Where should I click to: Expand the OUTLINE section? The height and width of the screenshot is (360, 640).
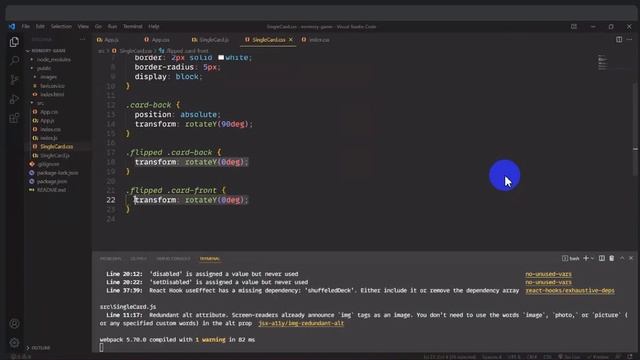[38, 348]
